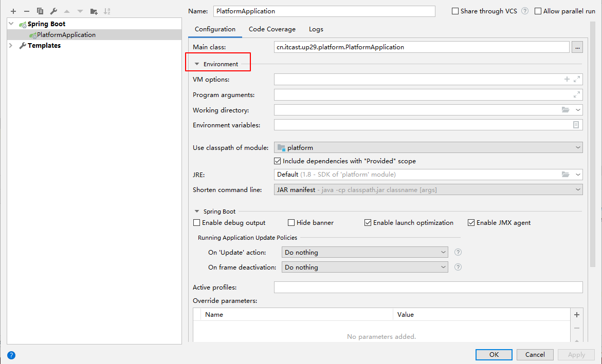The height and width of the screenshot is (364, 602).
Task: Add override parameter with plus button
Action: tap(577, 315)
